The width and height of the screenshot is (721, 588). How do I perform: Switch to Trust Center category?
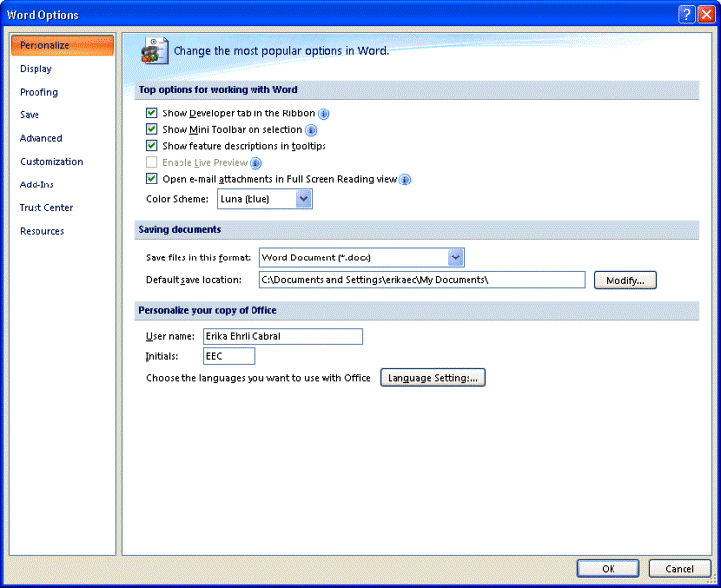click(x=46, y=207)
